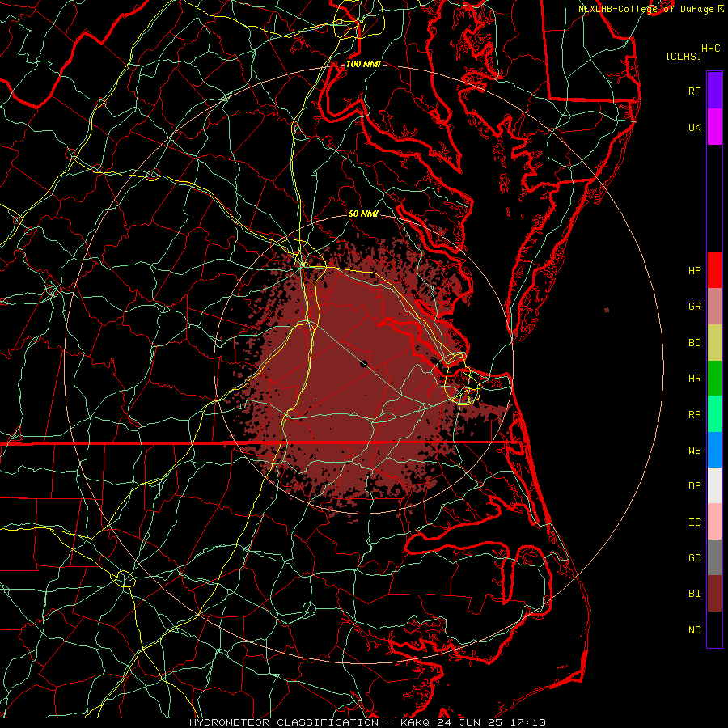Click the WS legend label
The image size is (728, 728).
click(x=694, y=451)
